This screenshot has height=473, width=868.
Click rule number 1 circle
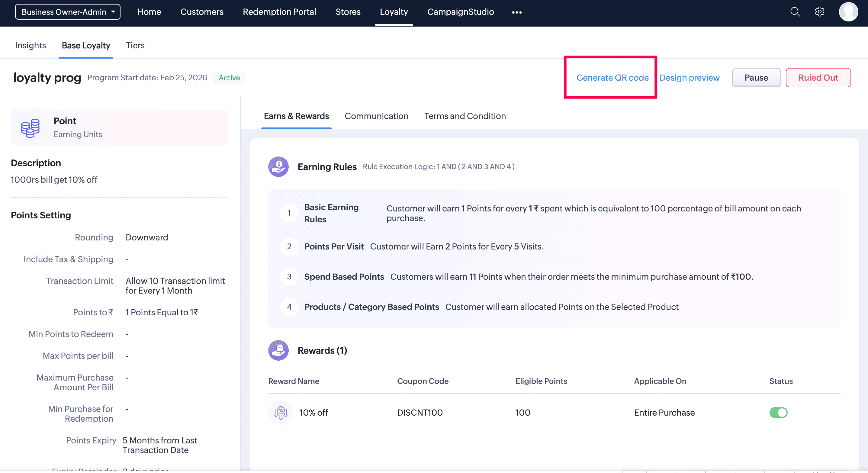coord(289,213)
